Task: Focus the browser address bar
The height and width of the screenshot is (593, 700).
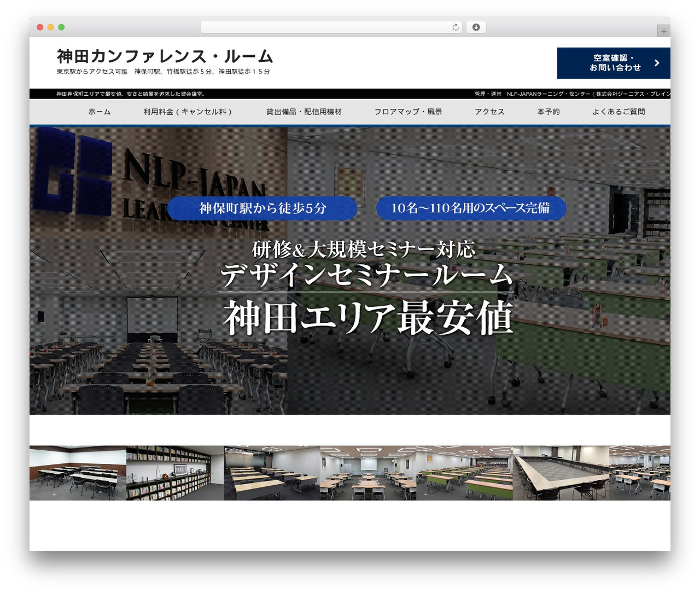Action: 331,27
